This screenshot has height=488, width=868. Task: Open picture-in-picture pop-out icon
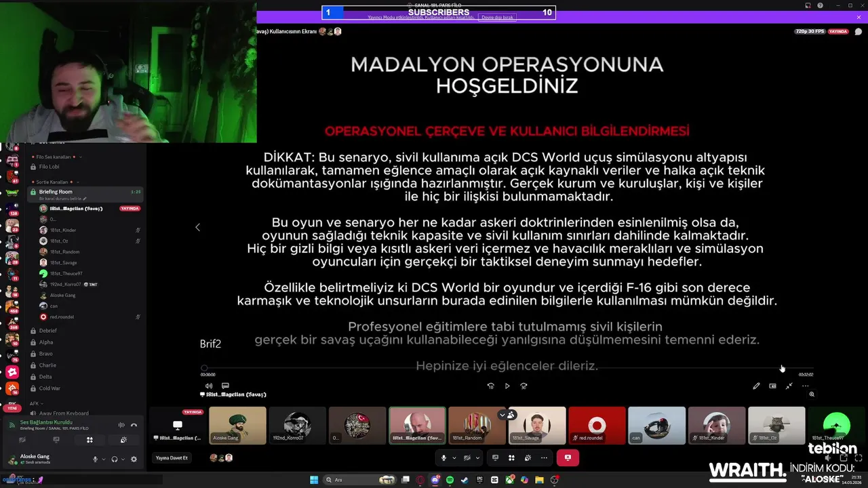point(772,386)
